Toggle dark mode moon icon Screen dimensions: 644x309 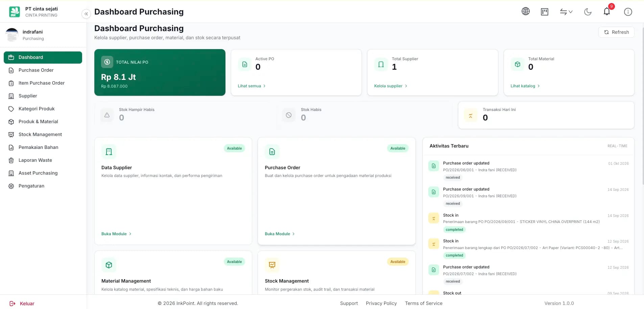coord(588,12)
